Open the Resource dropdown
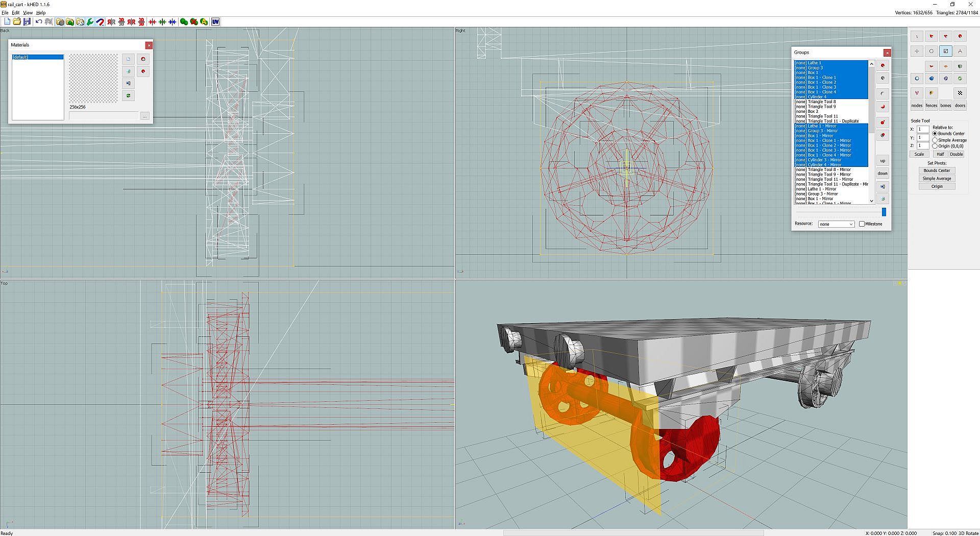This screenshot has height=536, width=980. tap(836, 224)
